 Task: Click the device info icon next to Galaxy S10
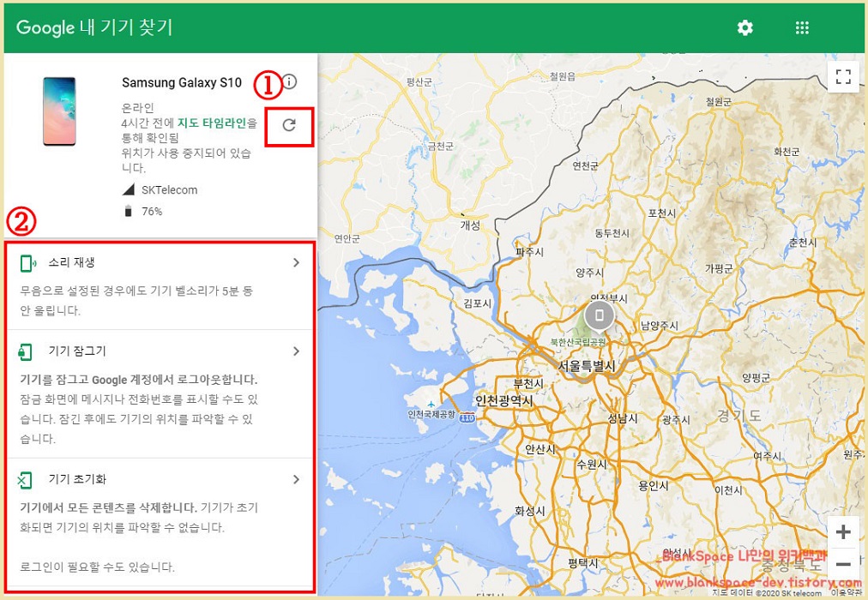pyautogui.click(x=290, y=81)
